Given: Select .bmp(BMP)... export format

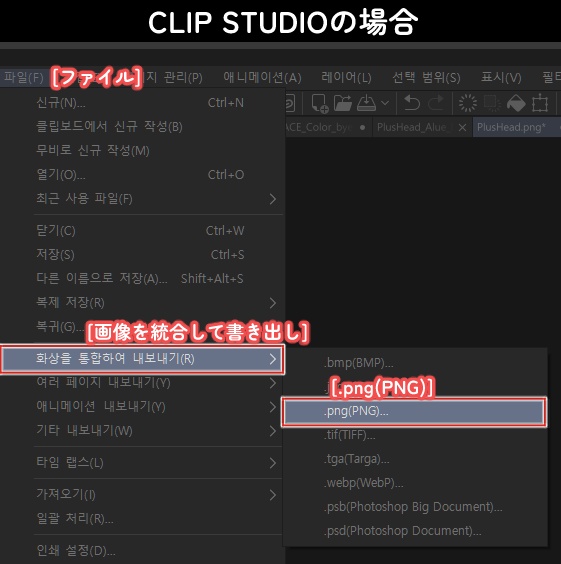Looking at the screenshot, I should 415,363.
